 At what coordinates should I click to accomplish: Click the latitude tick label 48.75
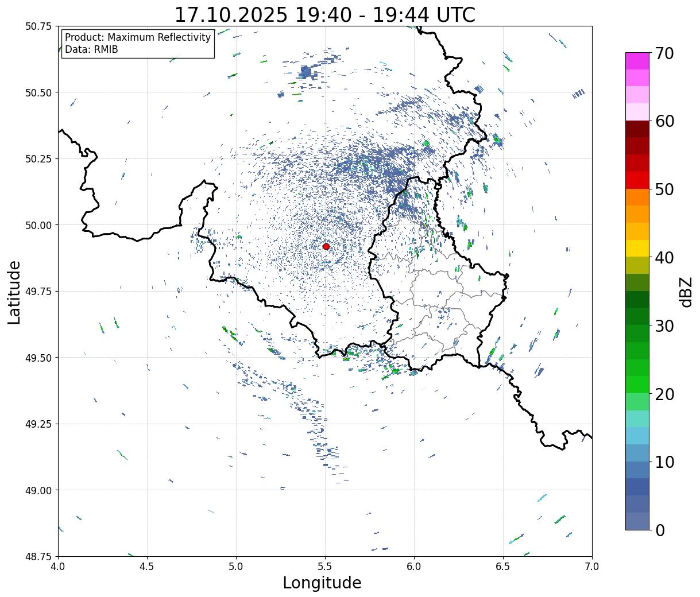38,556
